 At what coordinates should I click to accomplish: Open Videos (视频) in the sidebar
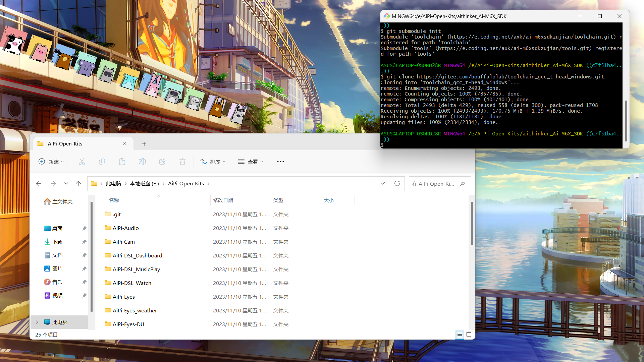click(x=53, y=295)
